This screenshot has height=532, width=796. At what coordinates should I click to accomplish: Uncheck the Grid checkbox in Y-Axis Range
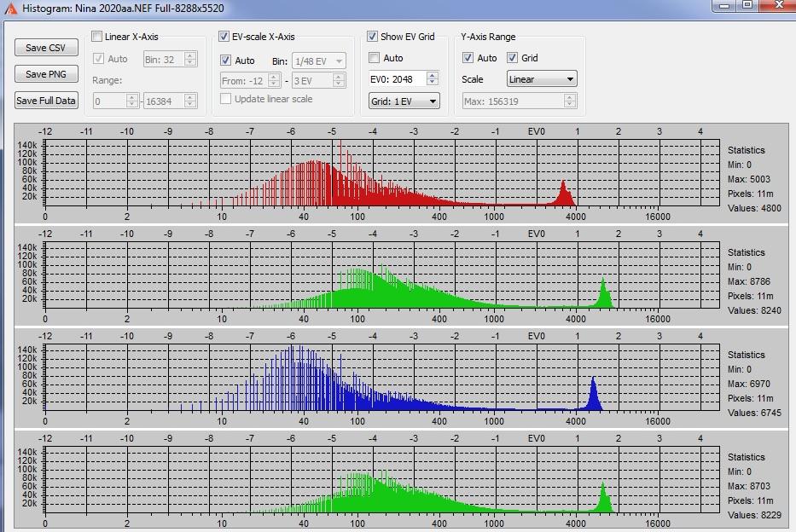(x=512, y=58)
